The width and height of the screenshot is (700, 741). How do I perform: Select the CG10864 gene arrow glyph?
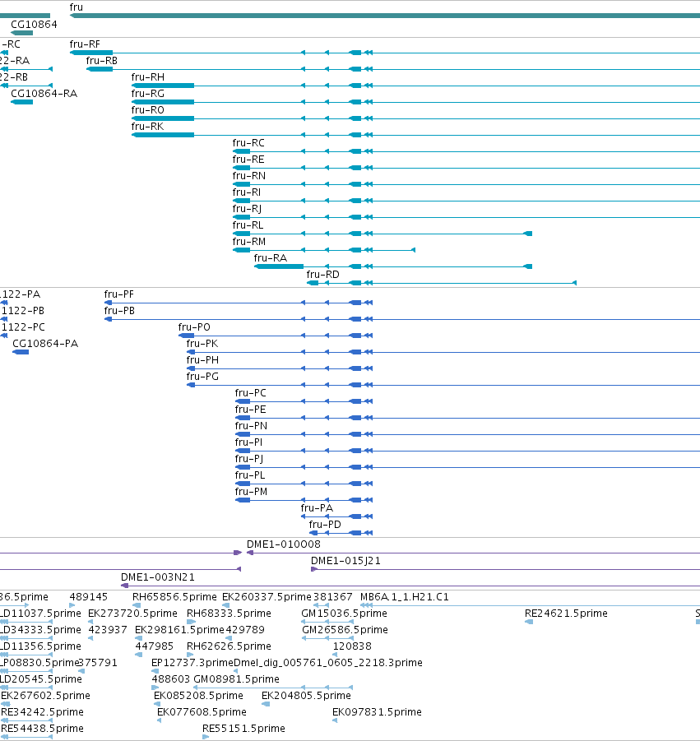[x=21, y=33]
